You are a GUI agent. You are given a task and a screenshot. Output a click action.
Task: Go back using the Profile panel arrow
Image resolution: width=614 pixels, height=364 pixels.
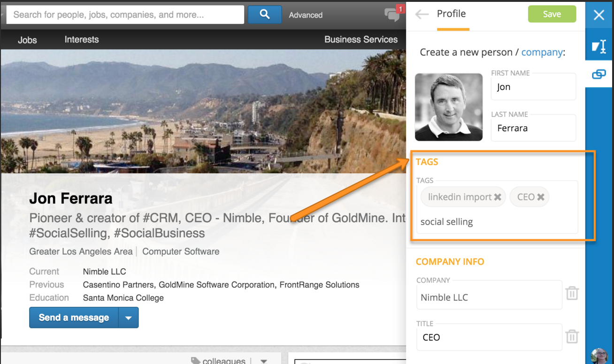point(422,14)
